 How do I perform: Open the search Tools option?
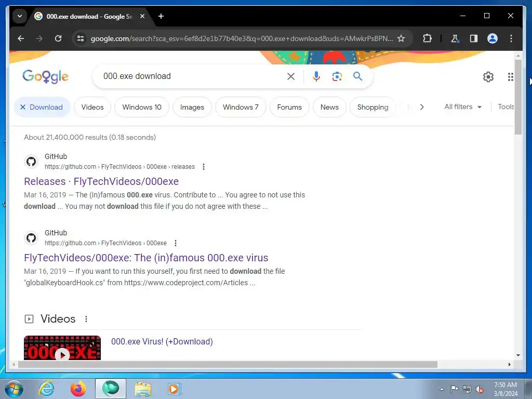coord(506,107)
